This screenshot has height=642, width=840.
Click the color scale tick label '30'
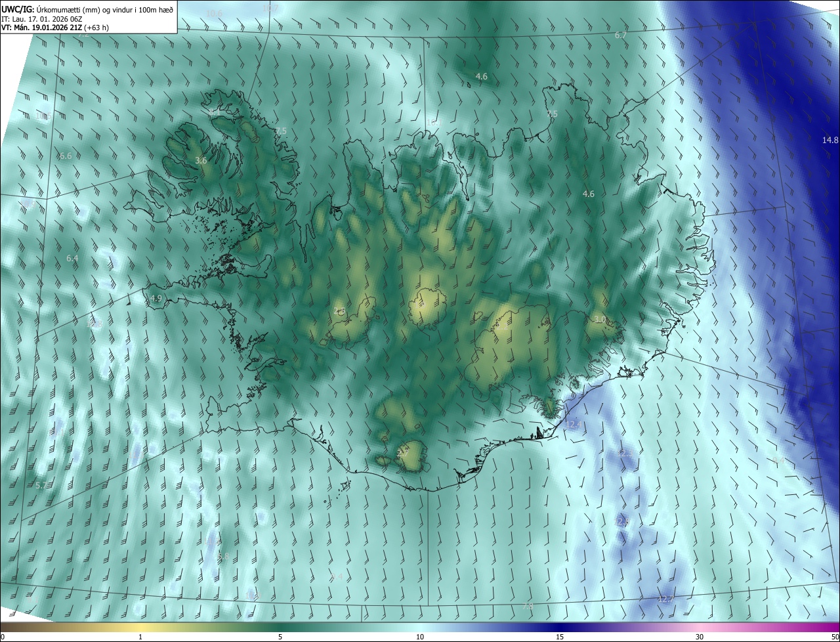pyautogui.click(x=700, y=637)
